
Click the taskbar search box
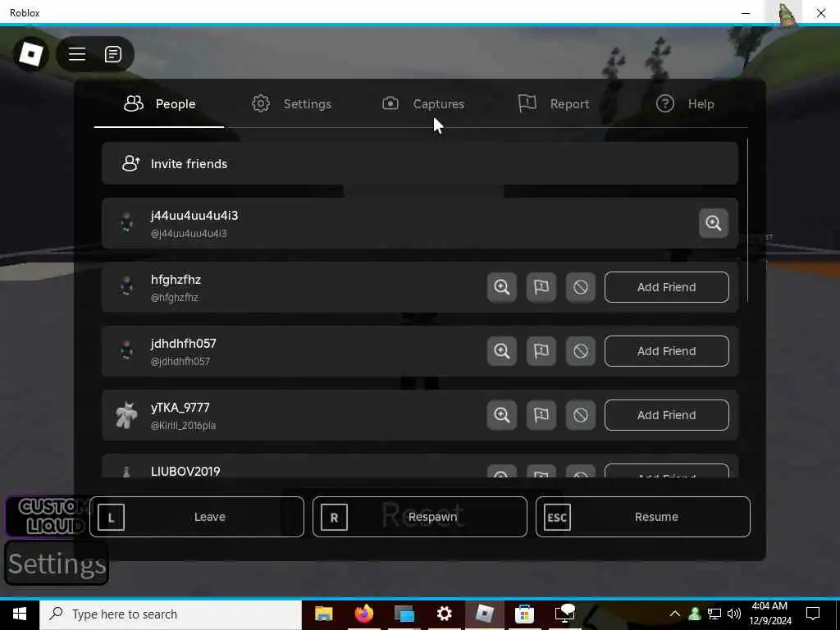pos(171,614)
